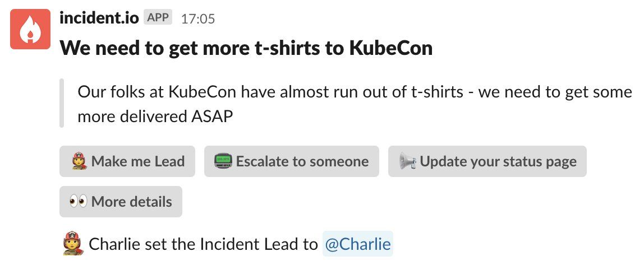Click the incident title about KubeCon t-shirts

246,48
